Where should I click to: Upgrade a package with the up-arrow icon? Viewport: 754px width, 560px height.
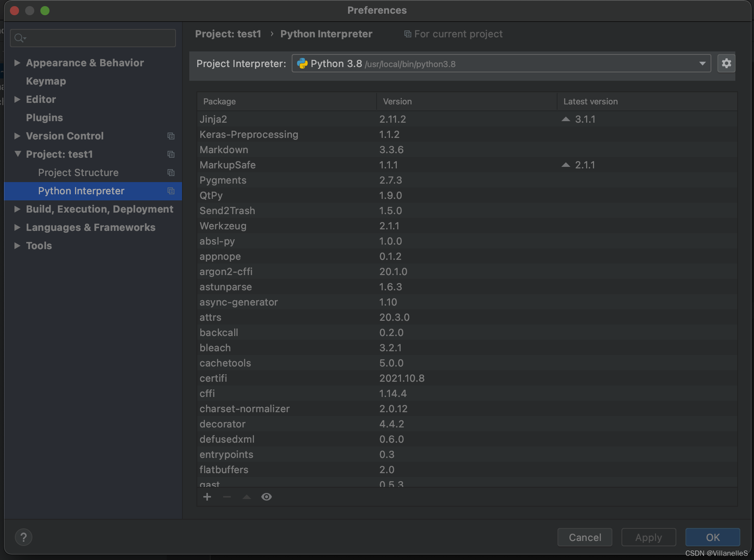tap(246, 497)
